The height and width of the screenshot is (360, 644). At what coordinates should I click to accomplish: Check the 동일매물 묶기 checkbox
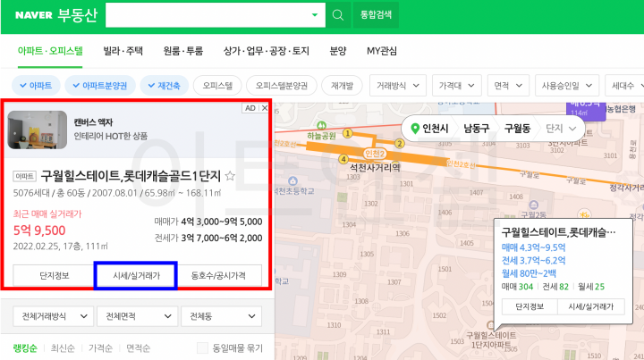[x=202, y=348]
